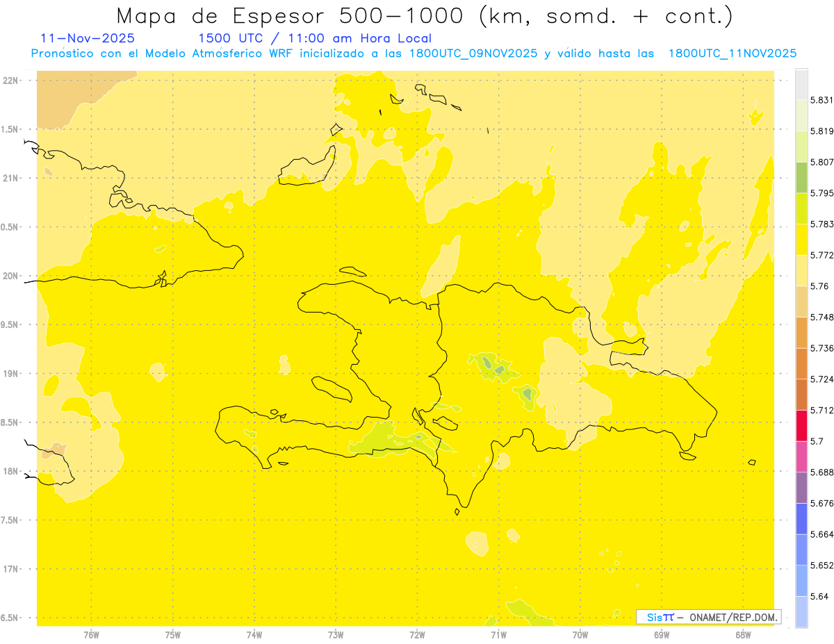Click the legend value "5.831"
The height and width of the screenshot is (644, 834).
tap(821, 100)
